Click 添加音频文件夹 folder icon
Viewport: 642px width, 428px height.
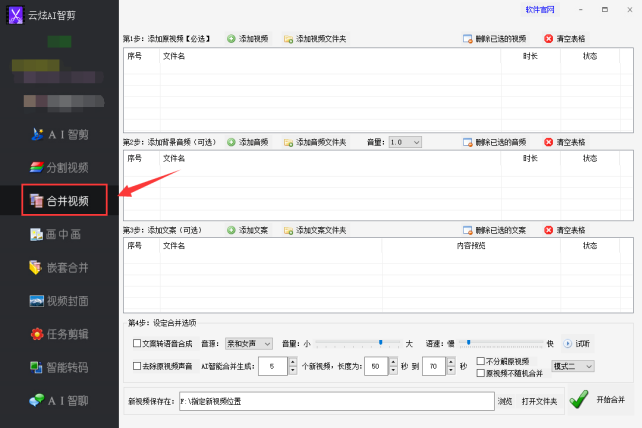pos(289,143)
